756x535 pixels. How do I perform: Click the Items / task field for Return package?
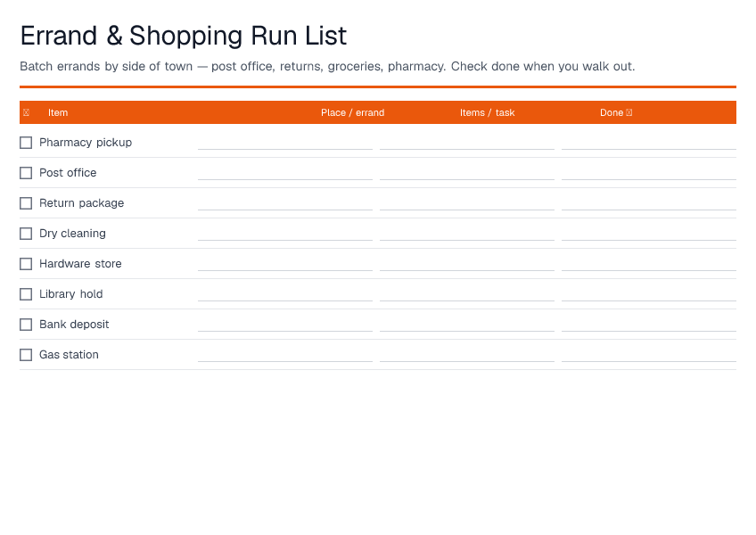coord(467,203)
